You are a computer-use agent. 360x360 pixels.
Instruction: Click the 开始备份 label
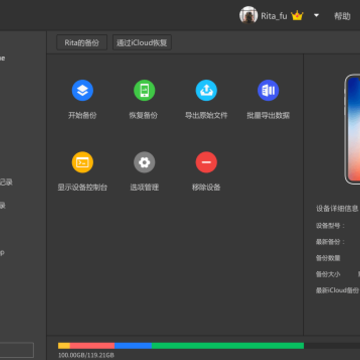point(82,116)
